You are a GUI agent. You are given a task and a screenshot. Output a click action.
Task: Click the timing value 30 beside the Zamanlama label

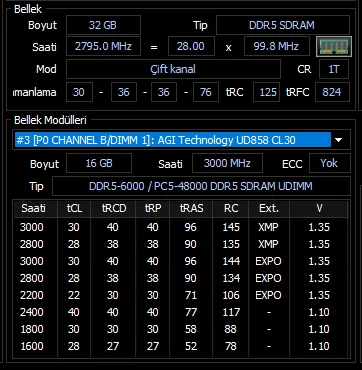click(x=79, y=92)
